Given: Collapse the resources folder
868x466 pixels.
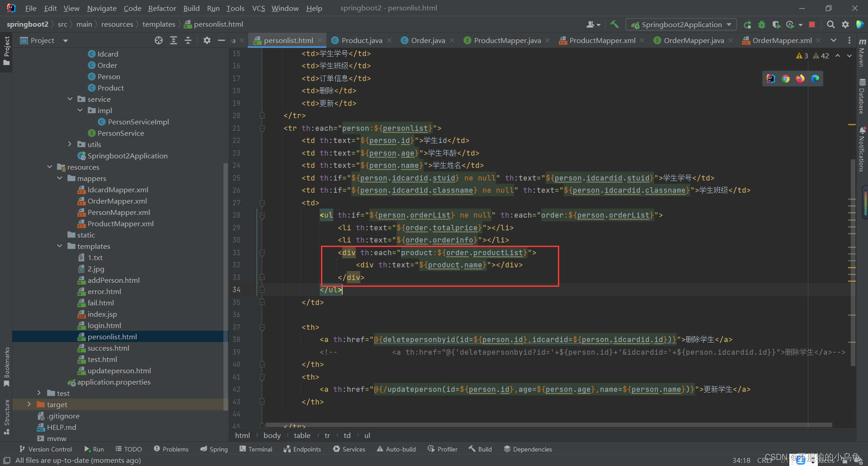Looking at the screenshot, I should pos(50,167).
